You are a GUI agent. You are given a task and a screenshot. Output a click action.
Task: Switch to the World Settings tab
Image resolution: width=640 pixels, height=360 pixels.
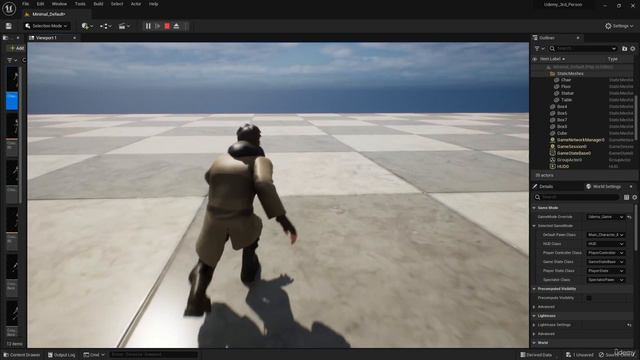coord(607,187)
